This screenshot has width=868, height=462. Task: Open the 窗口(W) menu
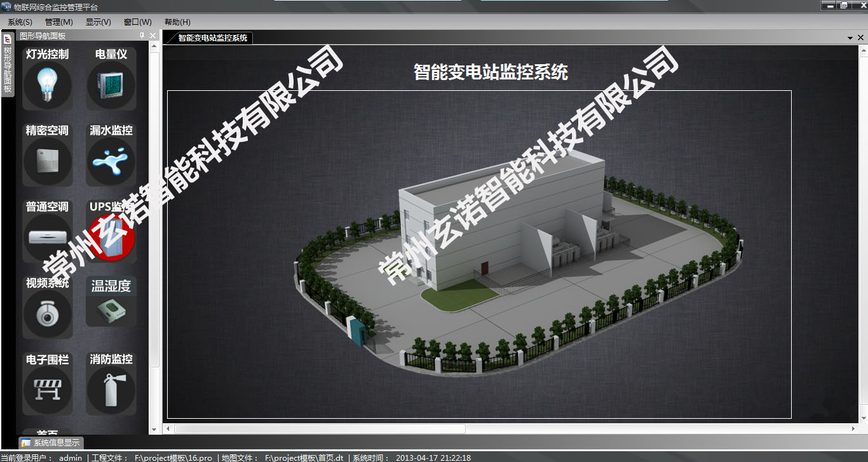pyautogui.click(x=137, y=22)
